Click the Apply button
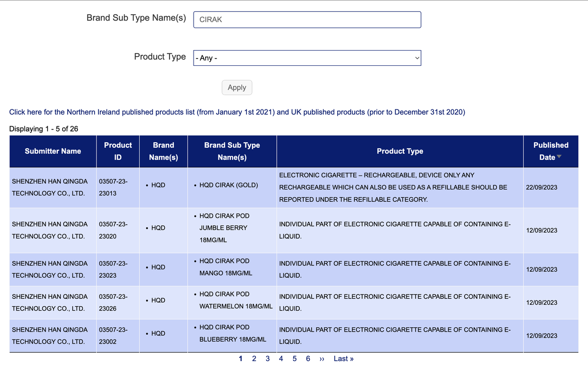588x368 pixels. point(237,87)
